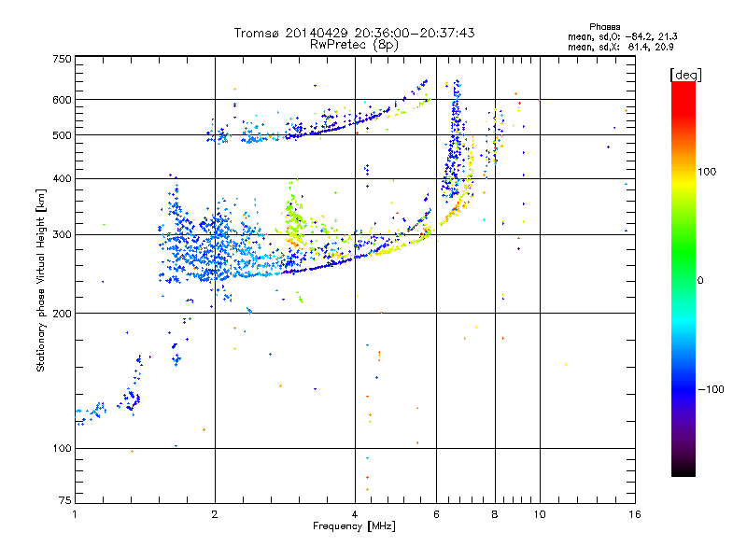Viewport: 747px width, 560px height.
Task: Click the frequency-axis tick label '10'
Action: point(540,514)
